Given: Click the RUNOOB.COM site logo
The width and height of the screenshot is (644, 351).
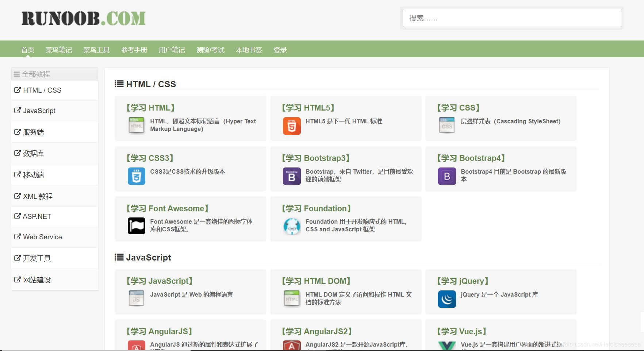Looking at the screenshot, I should [84, 18].
